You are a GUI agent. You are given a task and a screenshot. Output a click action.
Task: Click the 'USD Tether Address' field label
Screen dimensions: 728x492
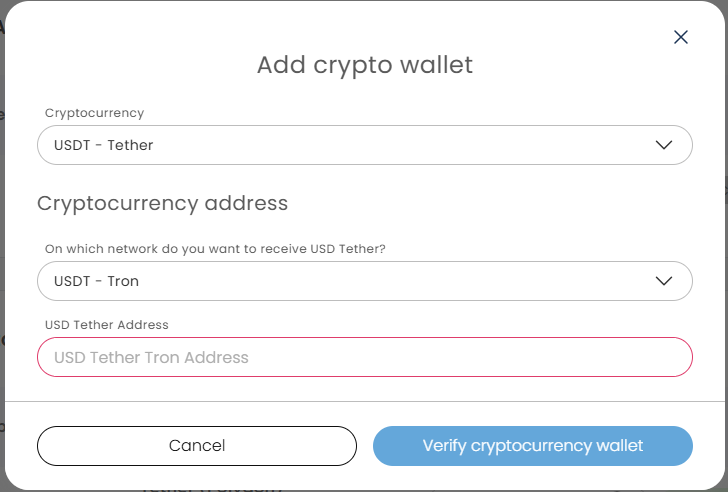(x=107, y=324)
